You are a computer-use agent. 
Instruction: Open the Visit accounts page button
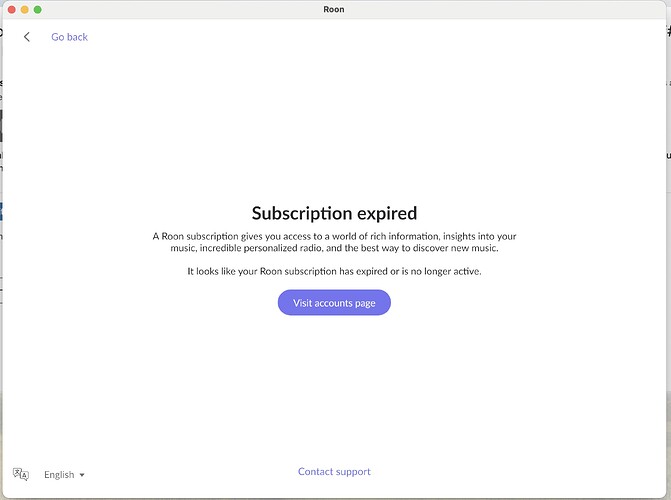334,303
